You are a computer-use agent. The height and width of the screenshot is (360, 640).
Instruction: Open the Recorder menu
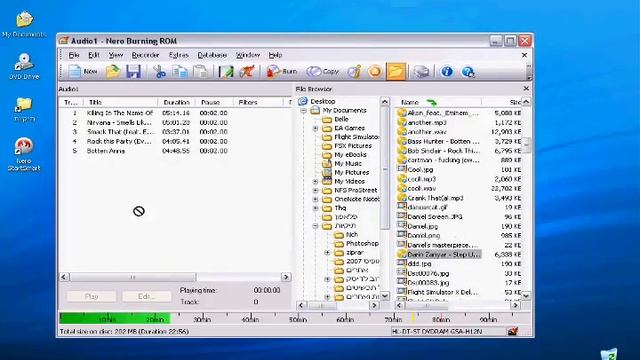click(145, 55)
